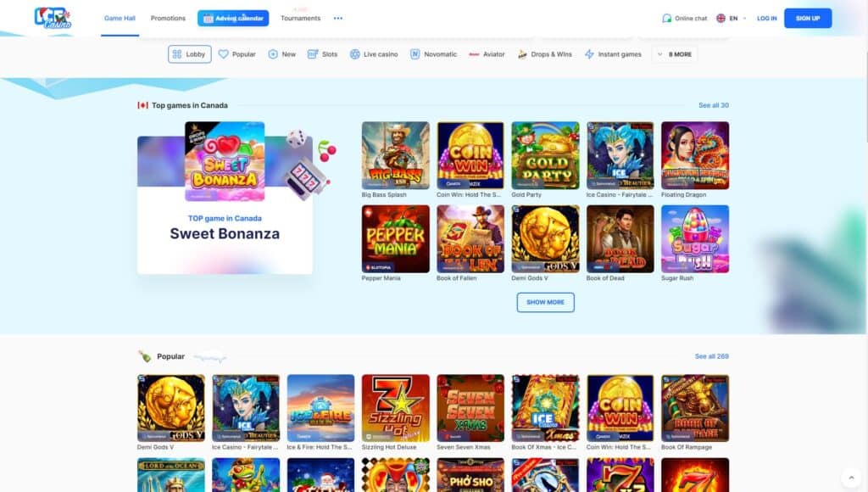Select the Lobby category tab
The width and height of the screenshot is (868, 492).
(x=189, y=54)
